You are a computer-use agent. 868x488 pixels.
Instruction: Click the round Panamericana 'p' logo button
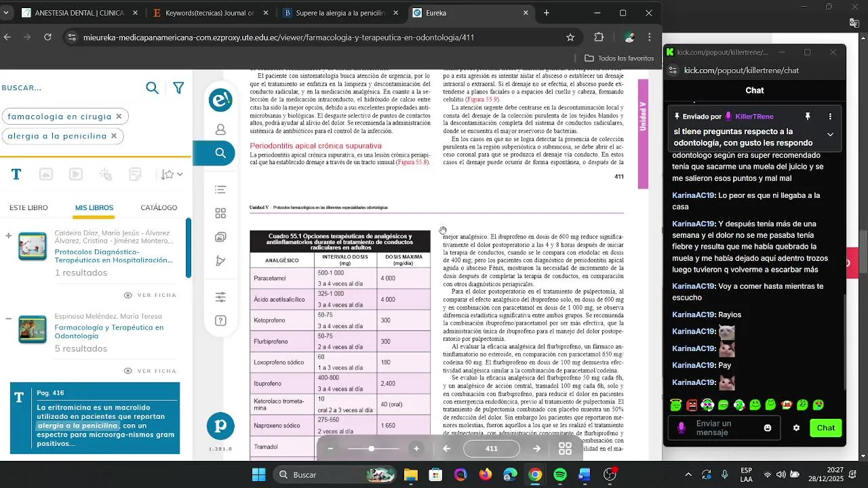[x=220, y=426]
